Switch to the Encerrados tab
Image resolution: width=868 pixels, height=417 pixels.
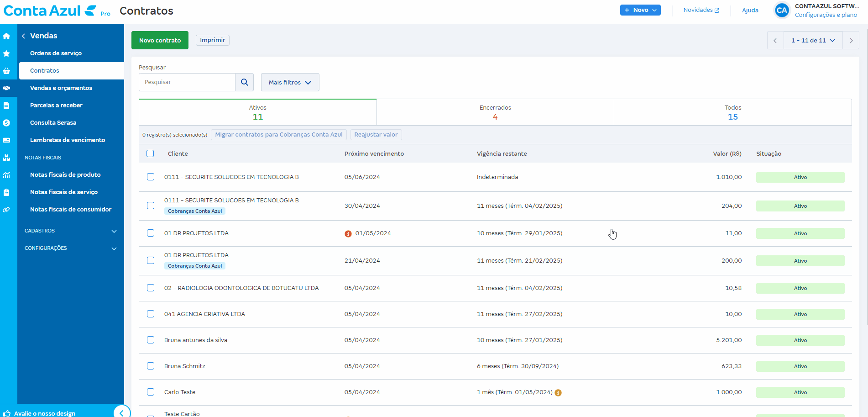click(495, 112)
